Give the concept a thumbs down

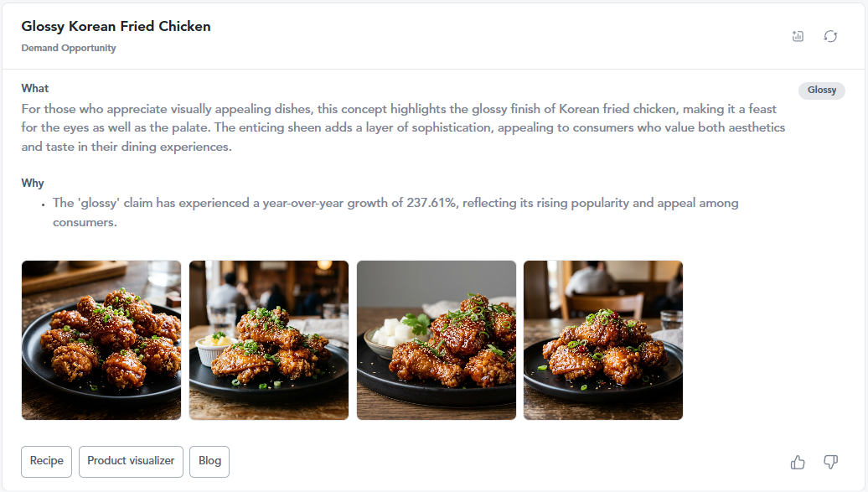(830, 462)
